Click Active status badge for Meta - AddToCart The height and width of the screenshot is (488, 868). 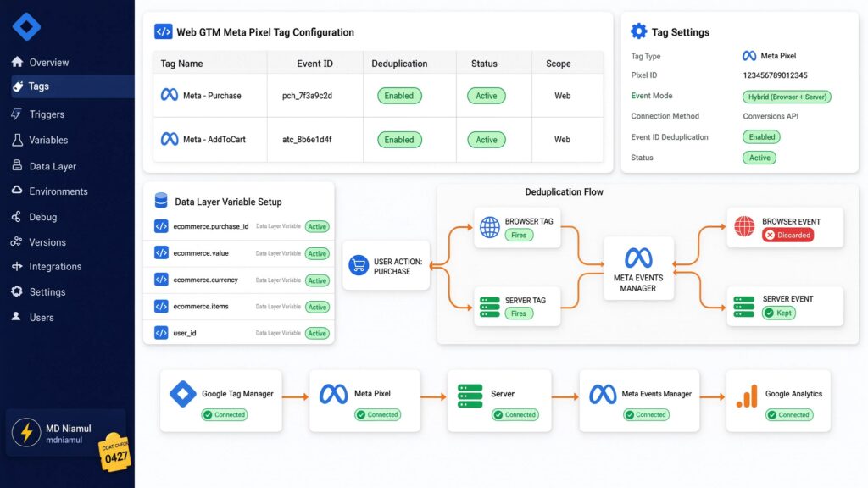click(486, 140)
